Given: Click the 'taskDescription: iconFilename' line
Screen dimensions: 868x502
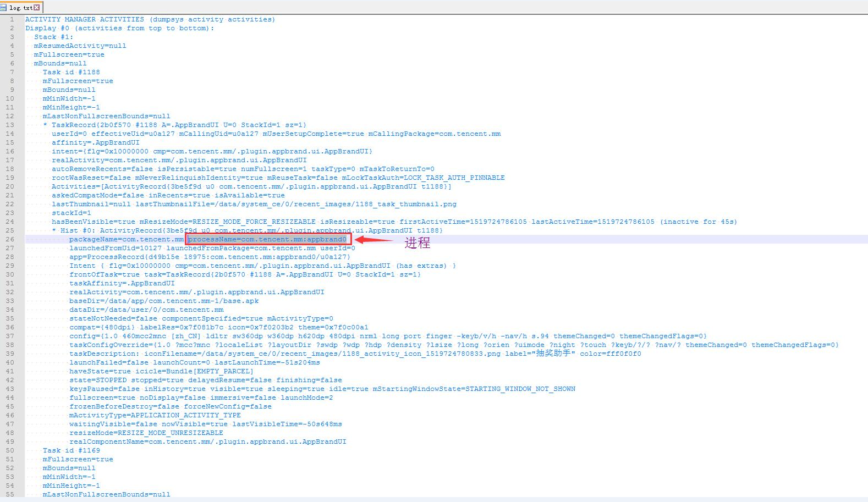Looking at the screenshot, I should [x=355, y=354].
